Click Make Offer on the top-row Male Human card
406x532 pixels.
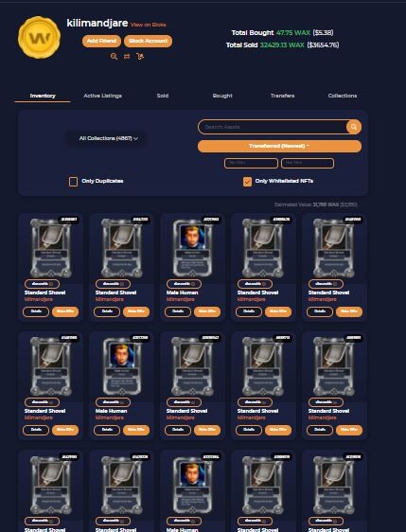coord(207,311)
